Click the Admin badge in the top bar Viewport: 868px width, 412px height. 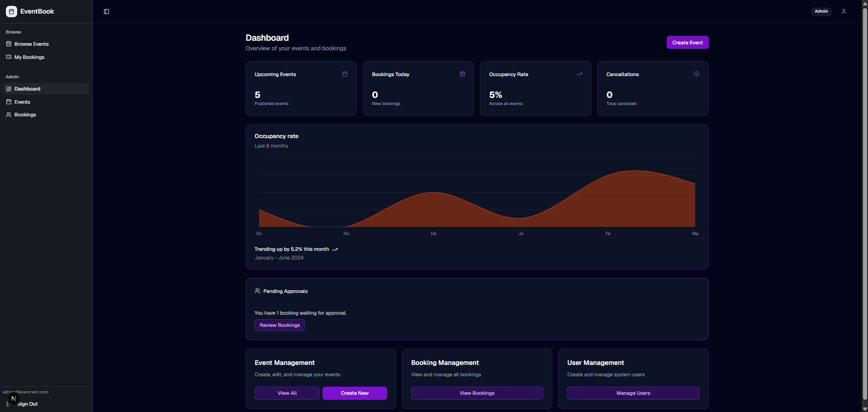point(821,11)
